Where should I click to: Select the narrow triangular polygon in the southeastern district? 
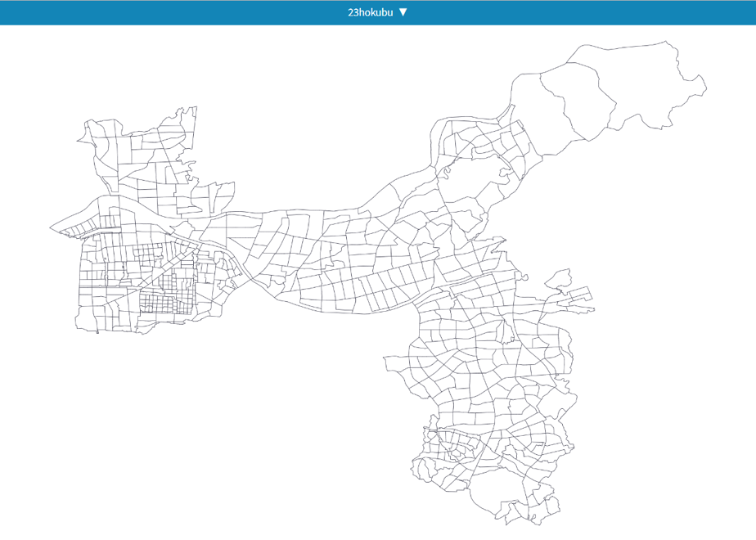click(x=506, y=331)
